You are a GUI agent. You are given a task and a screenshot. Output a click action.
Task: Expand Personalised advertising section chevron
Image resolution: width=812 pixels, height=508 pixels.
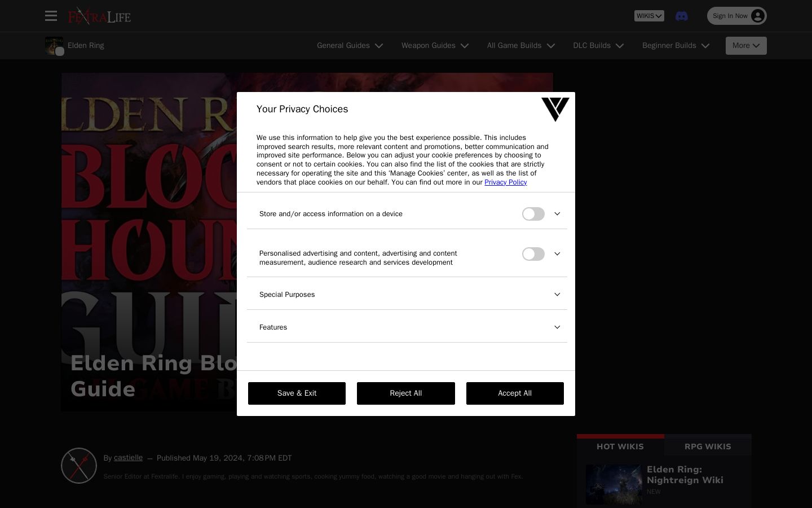[x=557, y=254]
